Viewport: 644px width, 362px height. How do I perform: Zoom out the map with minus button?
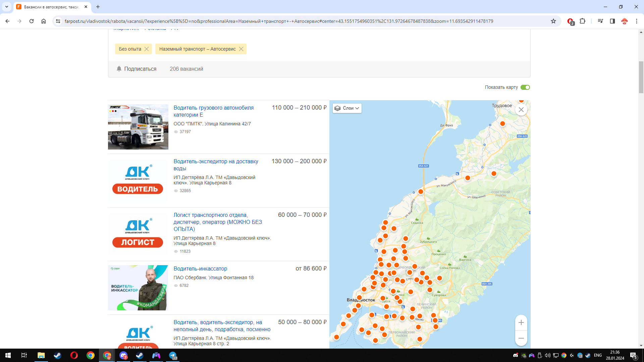point(521,338)
